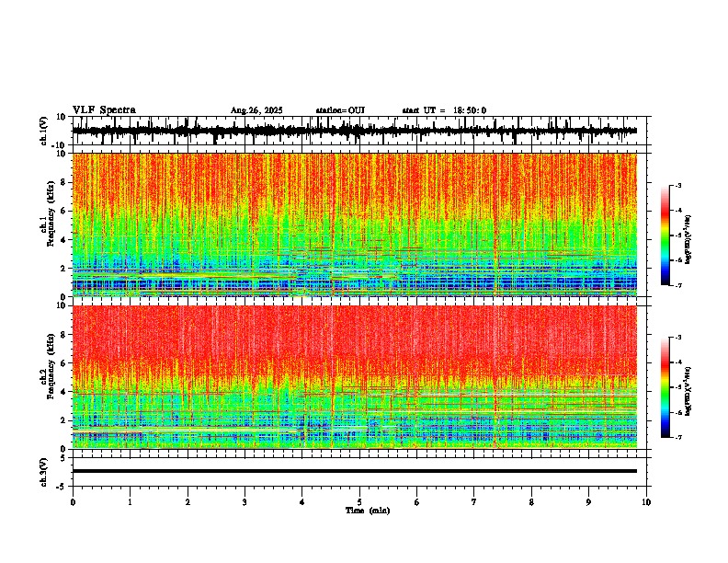Click the "6" kHz tick on ch.1 spectrogram
The height and width of the screenshot is (563, 728).
[64, 212]
